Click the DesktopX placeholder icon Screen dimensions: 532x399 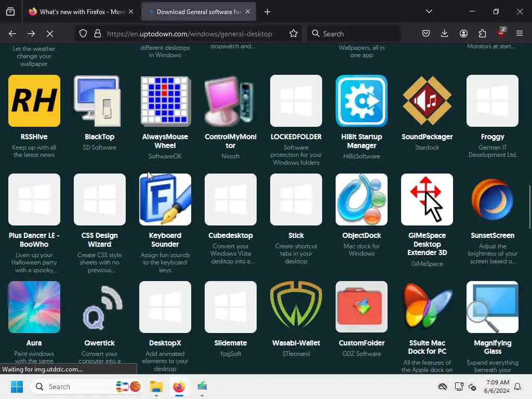click(x=165, y=307)
